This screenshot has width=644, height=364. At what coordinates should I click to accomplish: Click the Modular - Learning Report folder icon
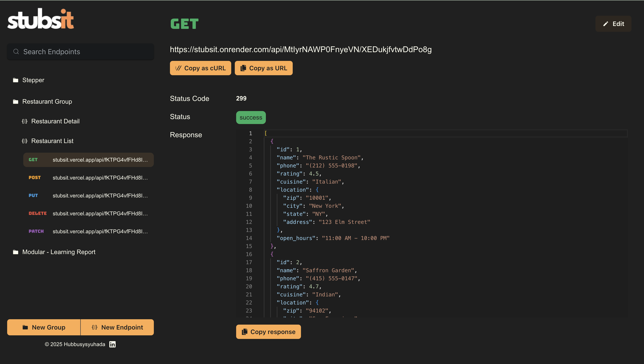click(x=15, y=252)
